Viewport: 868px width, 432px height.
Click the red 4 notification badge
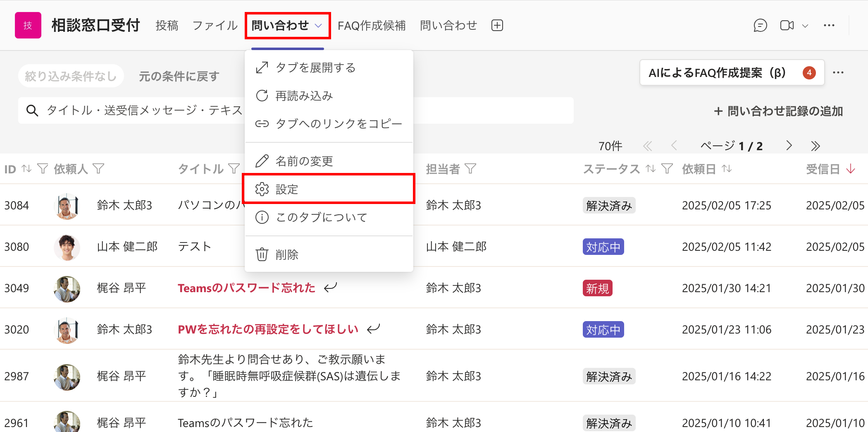(x=809, y=73)
